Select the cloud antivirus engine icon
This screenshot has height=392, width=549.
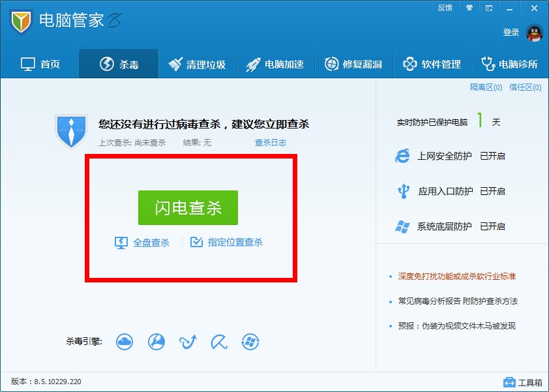point(125,341)
